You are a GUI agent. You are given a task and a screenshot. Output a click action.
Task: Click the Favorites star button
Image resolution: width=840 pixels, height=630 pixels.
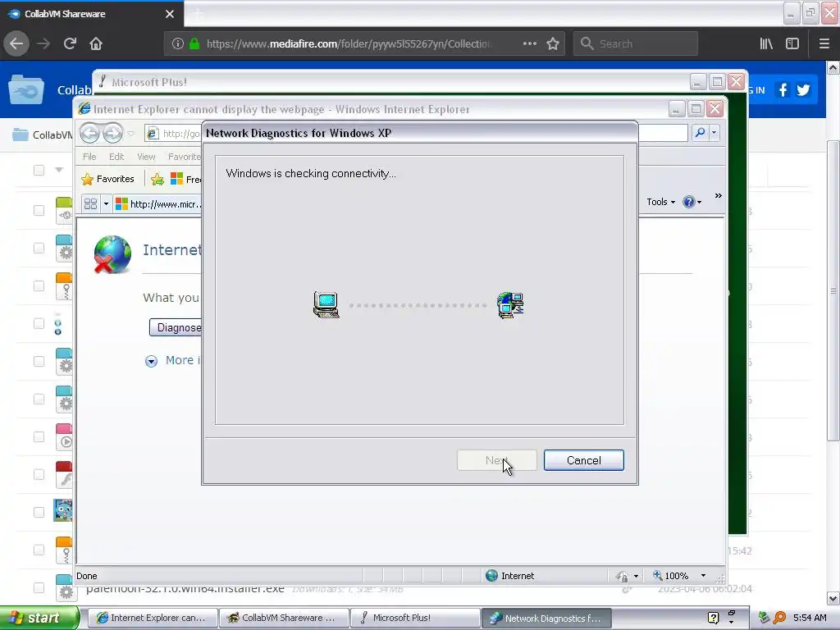point(107,179)
